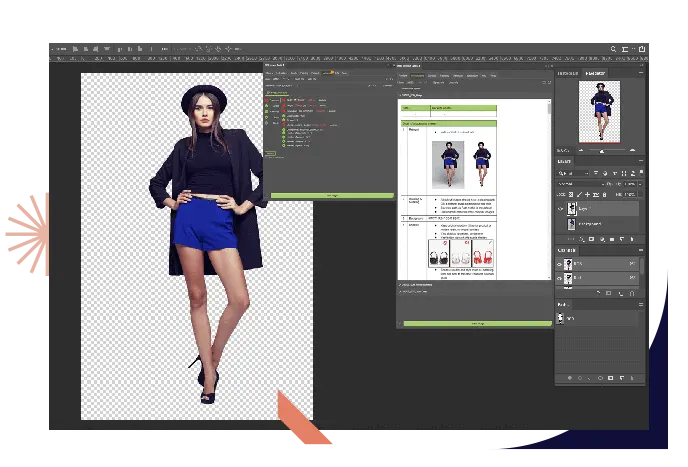This screenshot has width=688, height=467.
Task: Click the Navigator zoom percentage field
Action: (x=563, y=151)
